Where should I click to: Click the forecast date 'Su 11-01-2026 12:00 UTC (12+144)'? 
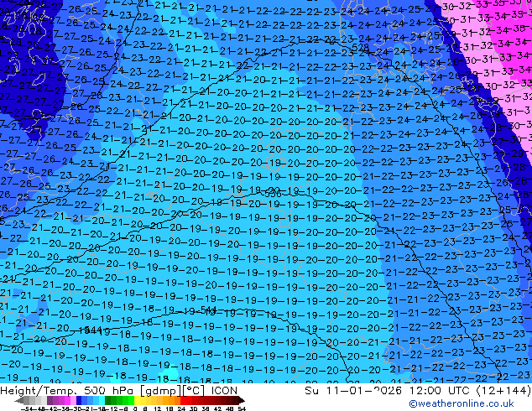pyautogui.click(x=418, y=391)
